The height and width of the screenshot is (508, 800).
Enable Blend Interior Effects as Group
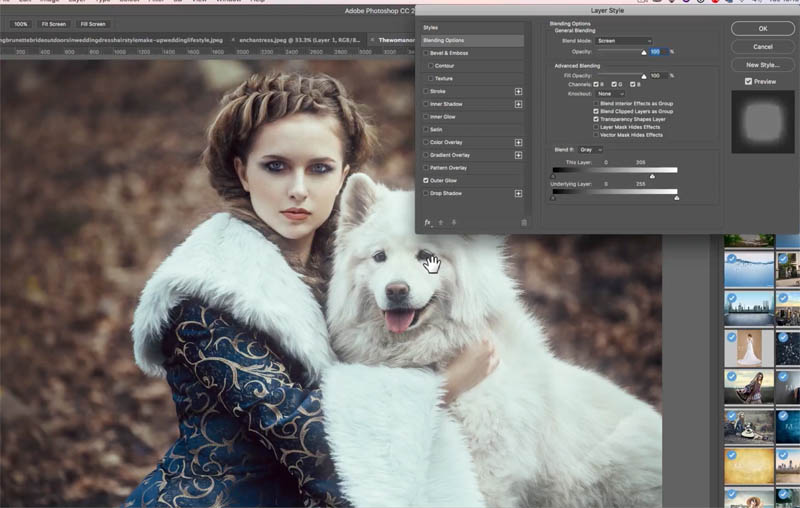coord(597,103)
